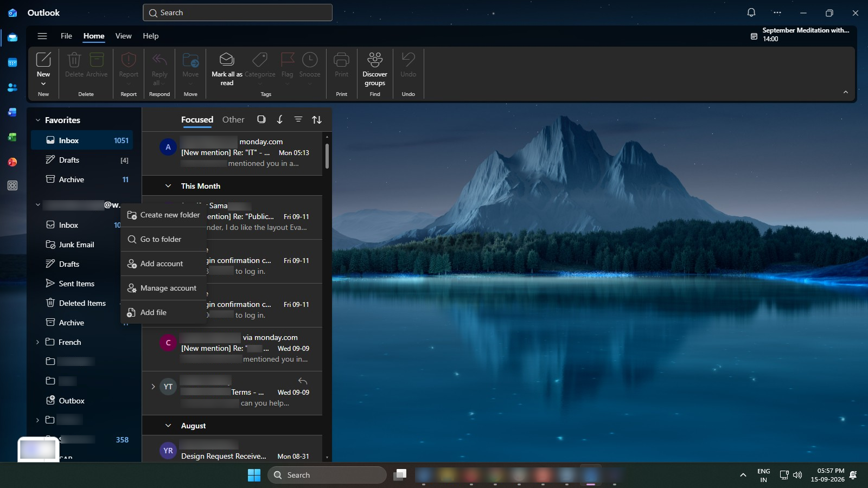Click the New mail compose icon
The height and width of the screenshot is (488, 868).
point(43,59)
